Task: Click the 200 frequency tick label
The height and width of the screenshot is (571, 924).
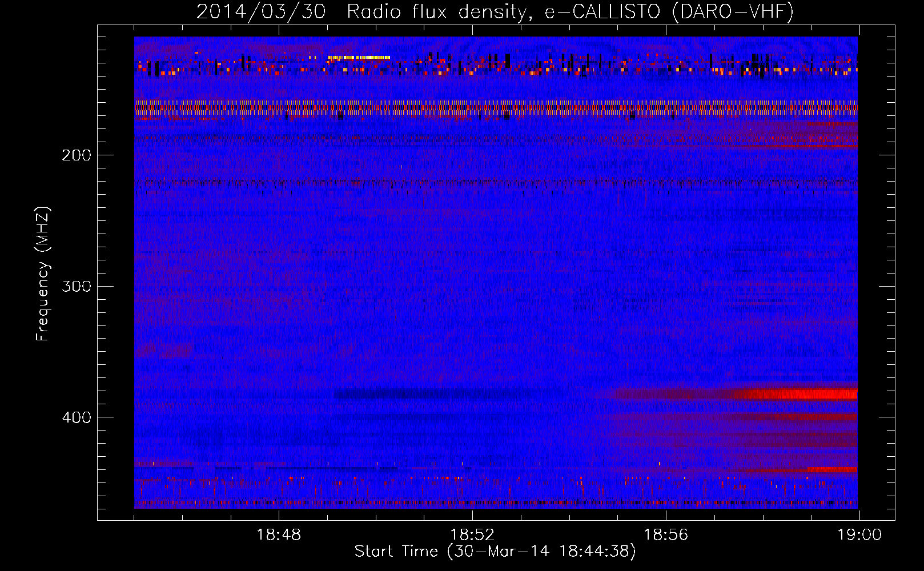Action: click(x=77, y=155)
